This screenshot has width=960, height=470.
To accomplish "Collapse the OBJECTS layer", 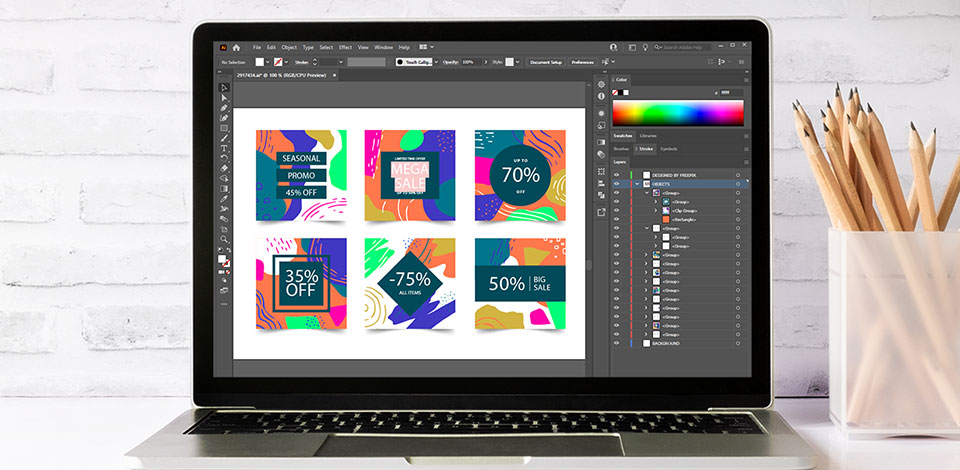I will [x=637, y=184].
